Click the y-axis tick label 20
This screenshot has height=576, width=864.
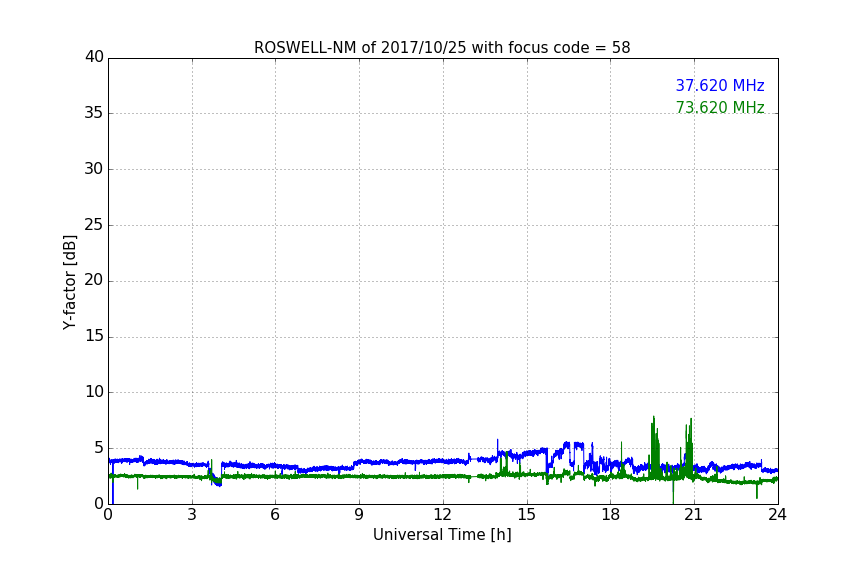click(94, 281)
